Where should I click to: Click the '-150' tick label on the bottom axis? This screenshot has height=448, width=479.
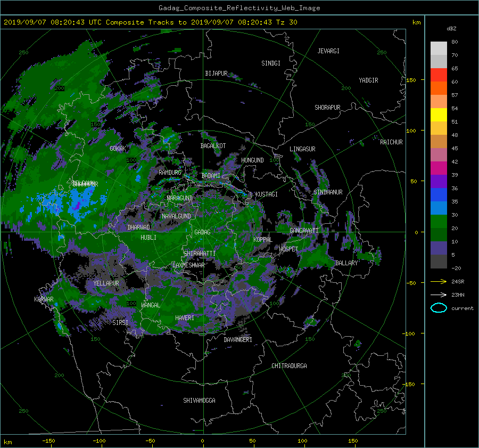[48, 441]
